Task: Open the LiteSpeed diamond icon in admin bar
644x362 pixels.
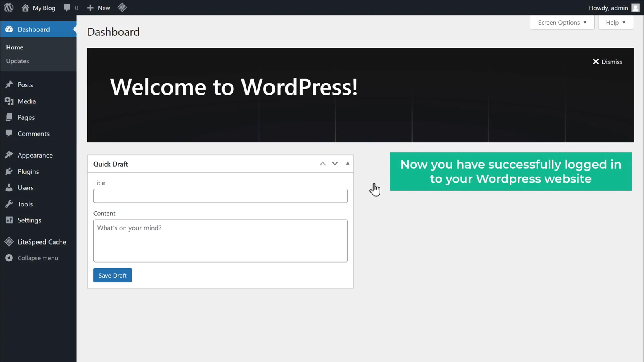Action: pyautogui.click(x=122, y=8)
